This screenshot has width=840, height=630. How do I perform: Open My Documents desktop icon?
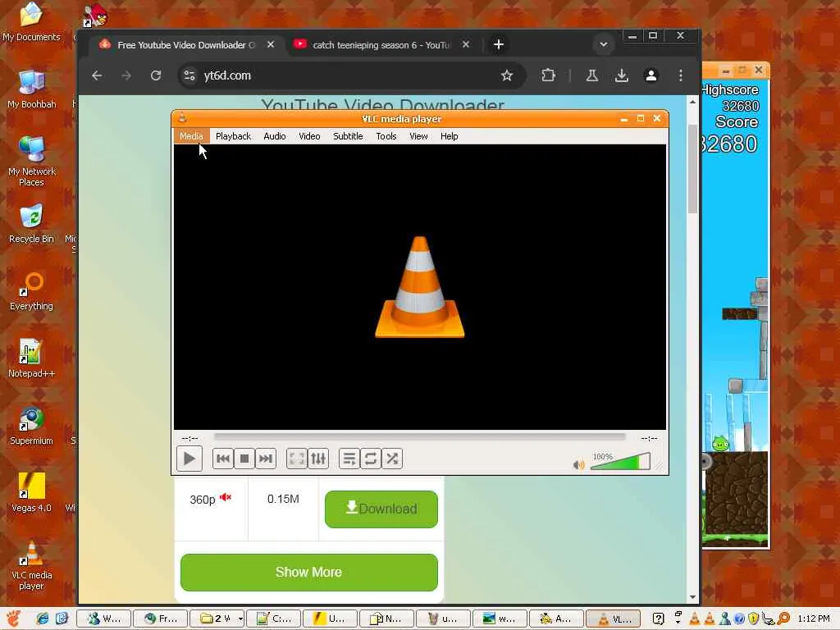point(32,22)
